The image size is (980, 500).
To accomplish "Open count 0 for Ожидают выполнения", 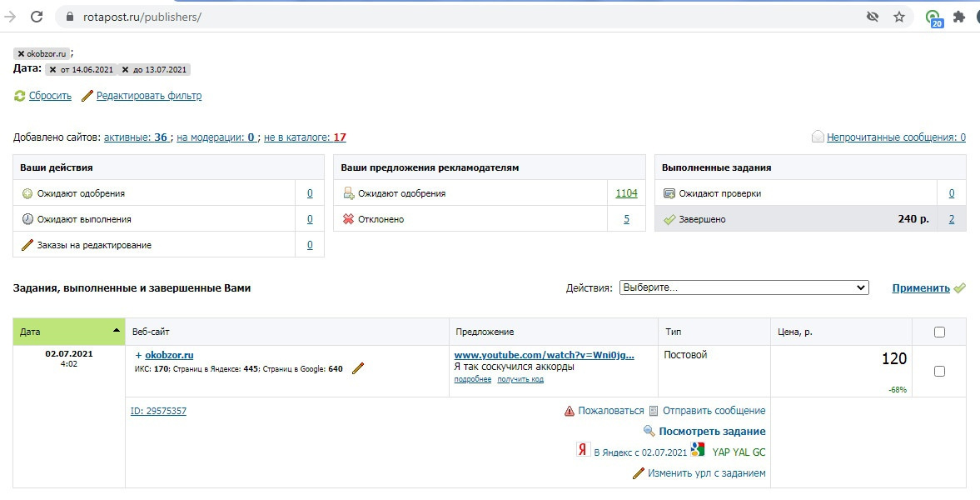I will (310, 219).
